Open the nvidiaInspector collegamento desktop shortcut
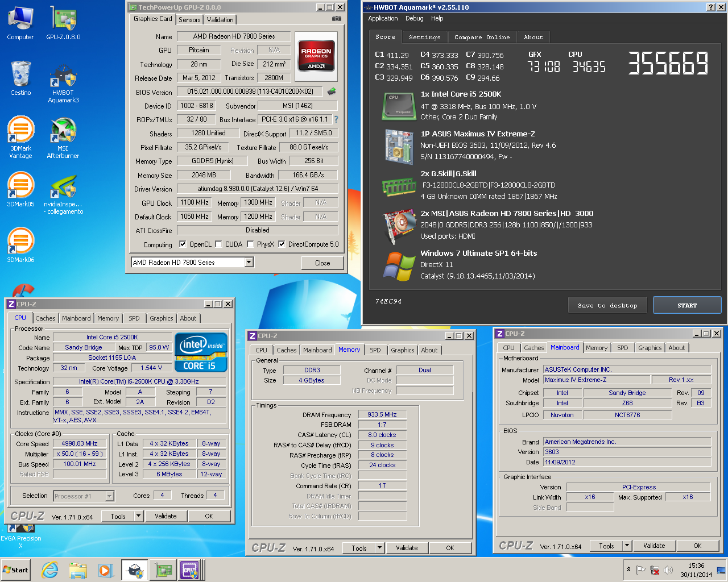The height and width of the screenshot is (582, 728). point(63,195)
